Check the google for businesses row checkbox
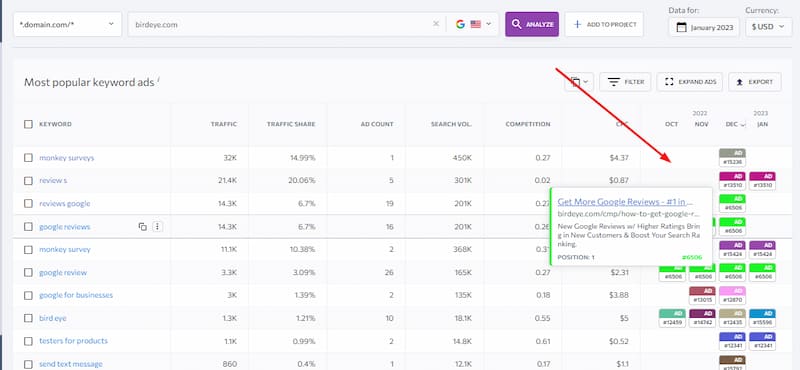The height and width of the screenshot is (370, 800). (28, 295)
